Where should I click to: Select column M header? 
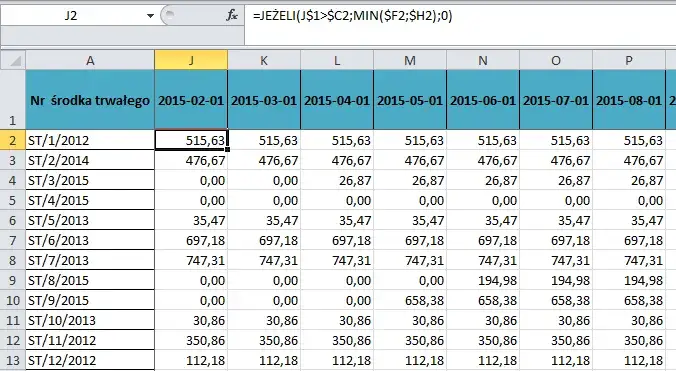(x=410, y=60)
